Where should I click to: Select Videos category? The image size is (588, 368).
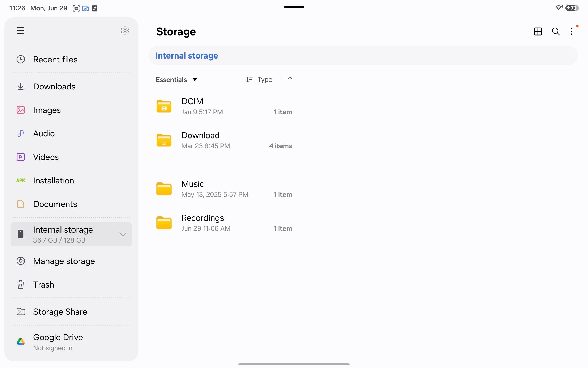pos(71,157)
